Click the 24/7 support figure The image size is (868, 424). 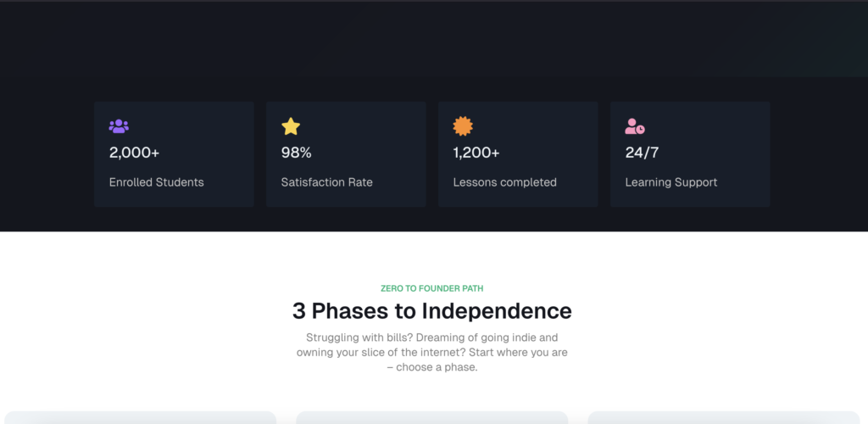tap(642, 153)
